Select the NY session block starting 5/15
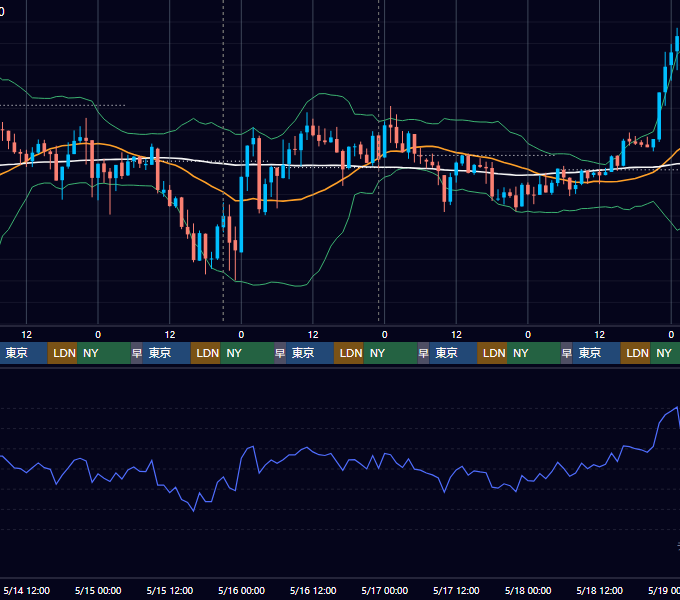Screen dimensions: 680x600 click(x=247, y=353)
